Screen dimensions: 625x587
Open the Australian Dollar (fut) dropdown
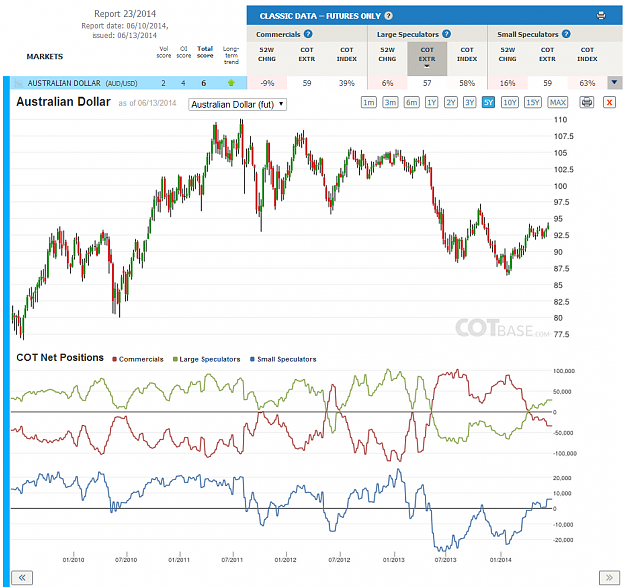[x=237, y=104]
